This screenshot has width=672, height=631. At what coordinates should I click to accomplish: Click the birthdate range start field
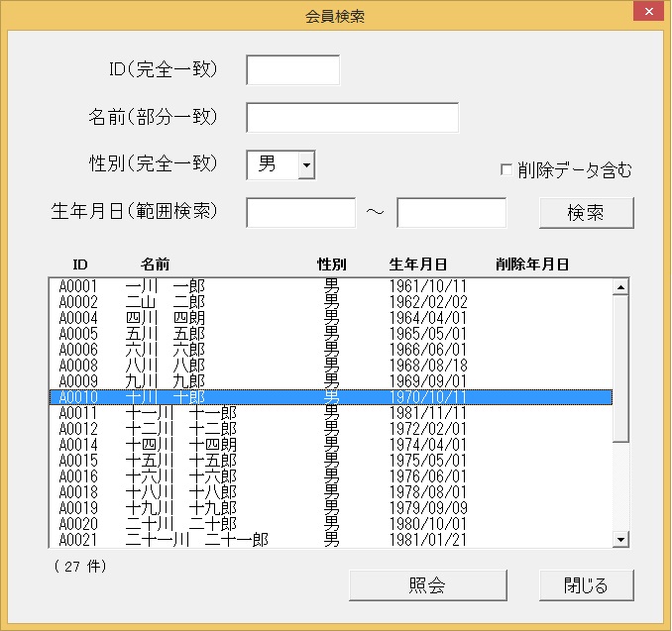301,212
